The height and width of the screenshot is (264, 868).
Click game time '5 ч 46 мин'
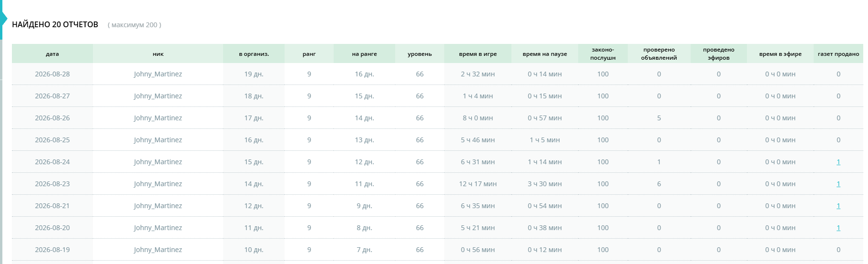click(478, 140)
